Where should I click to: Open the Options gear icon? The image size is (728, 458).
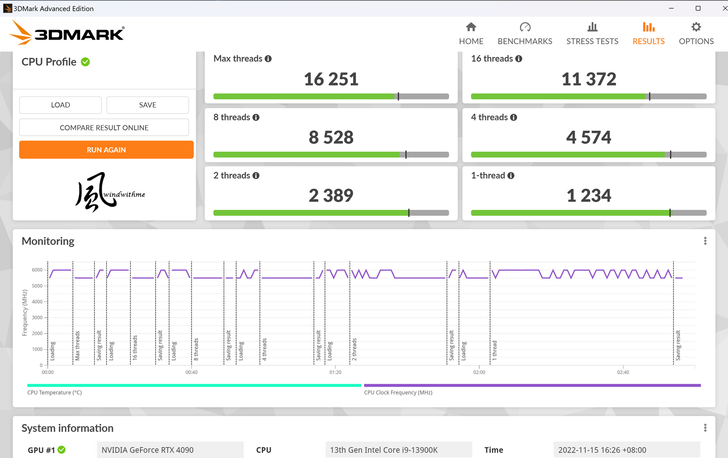[x=696, y=27]
